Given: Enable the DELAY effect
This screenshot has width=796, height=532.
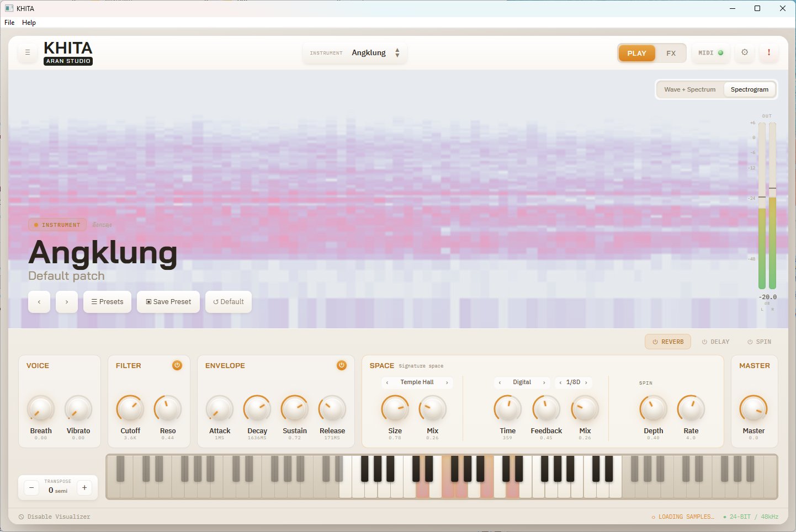Looking at the screenshot, I should click(x=715, y=342).
